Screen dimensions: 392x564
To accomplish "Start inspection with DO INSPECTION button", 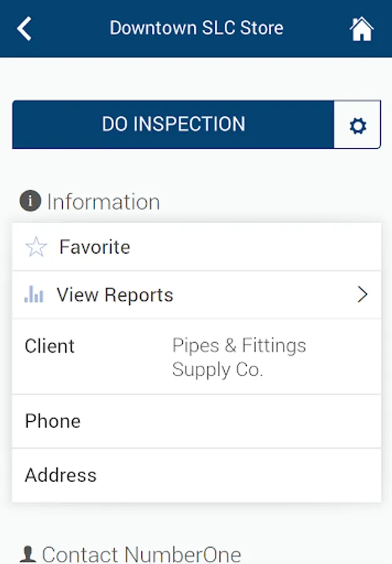I will 173,124.
